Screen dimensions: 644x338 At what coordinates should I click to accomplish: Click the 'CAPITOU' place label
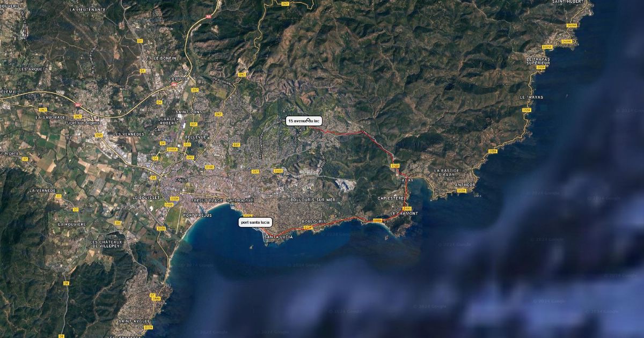(x=179, y=78)
